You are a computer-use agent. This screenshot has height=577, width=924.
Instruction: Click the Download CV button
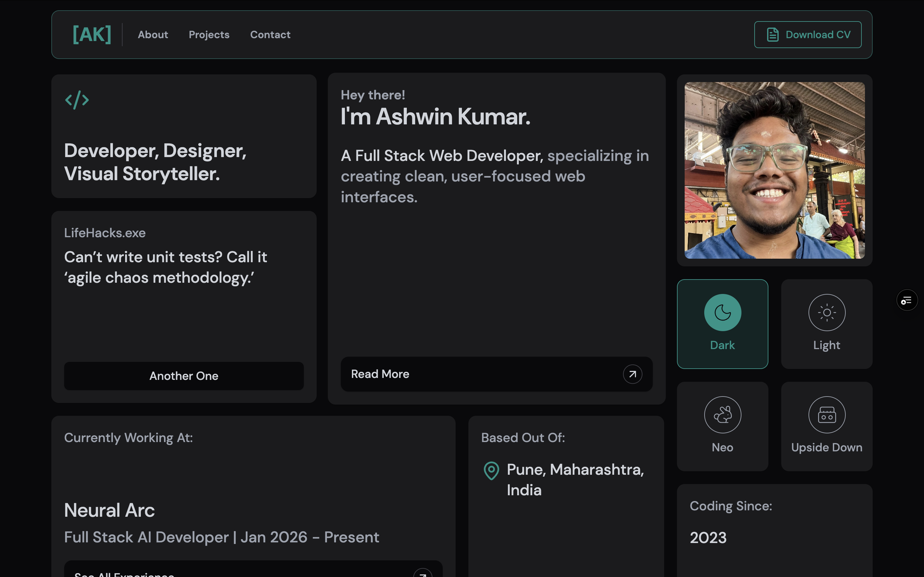808,35
